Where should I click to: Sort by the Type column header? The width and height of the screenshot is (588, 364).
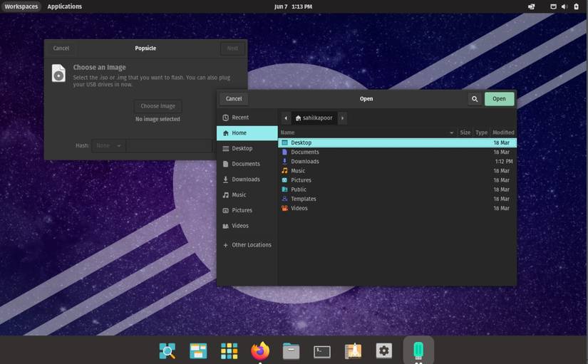click(x=482, y=132)
